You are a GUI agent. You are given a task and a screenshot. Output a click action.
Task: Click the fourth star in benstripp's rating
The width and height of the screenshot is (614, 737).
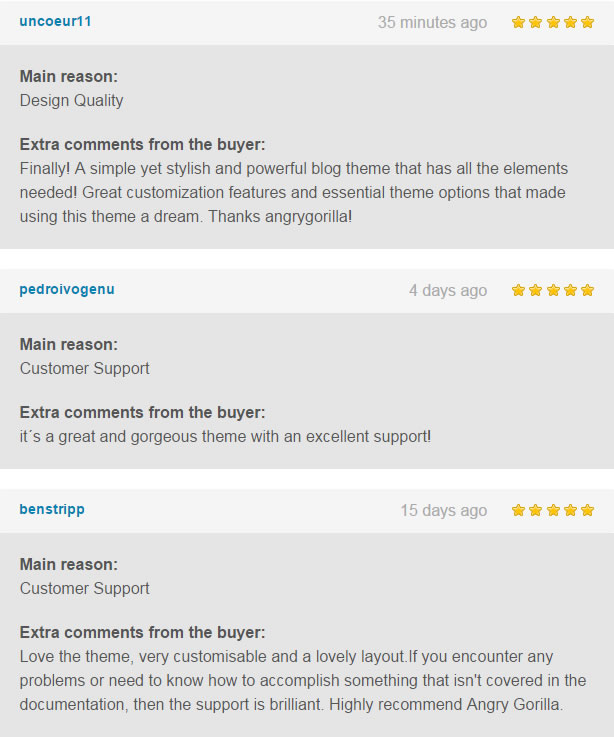569,510
